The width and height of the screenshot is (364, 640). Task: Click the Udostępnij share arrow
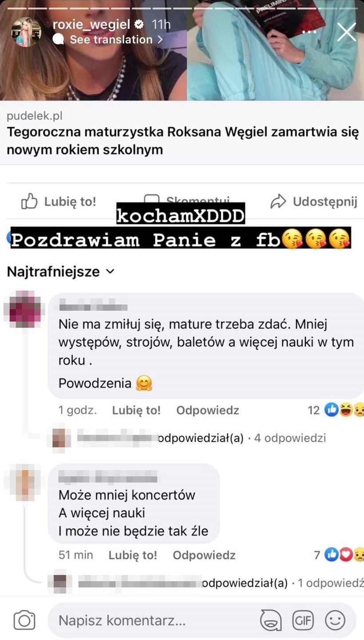tap(314, 202)
